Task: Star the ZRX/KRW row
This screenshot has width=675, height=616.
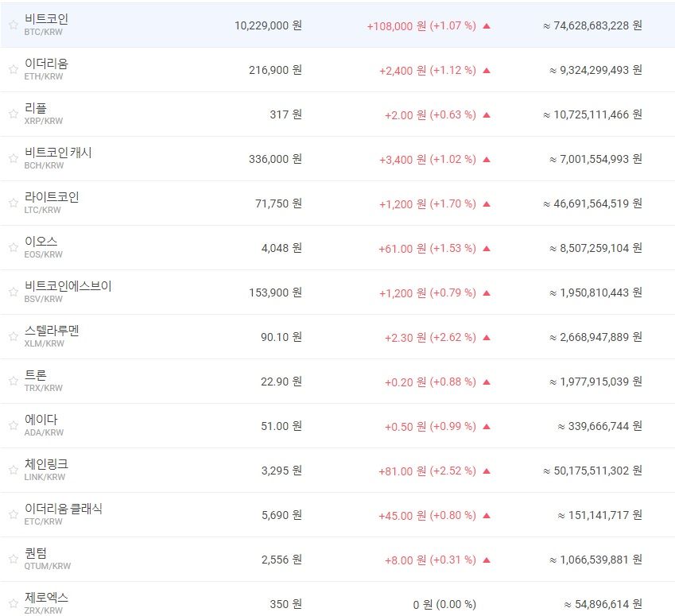Action: pos(13,603)
